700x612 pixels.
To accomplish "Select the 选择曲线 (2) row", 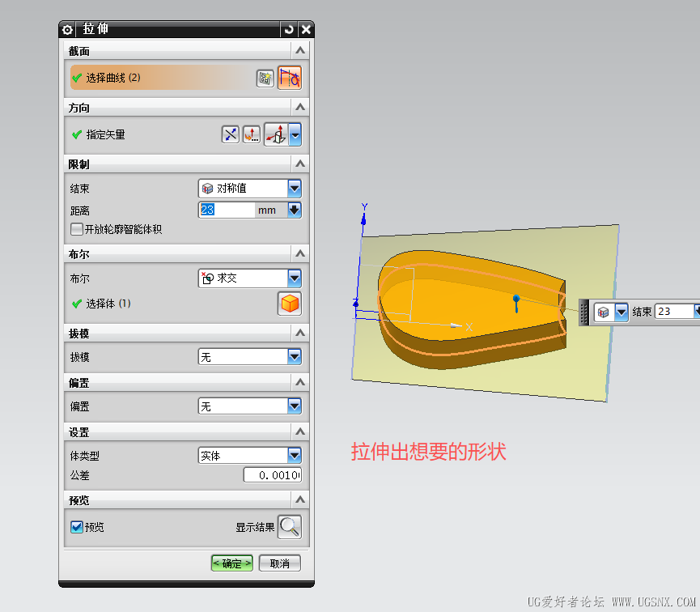I will 163,78.
